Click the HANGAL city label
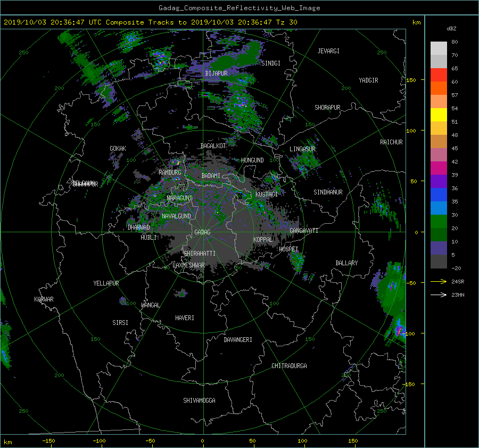 pos(150,305)
